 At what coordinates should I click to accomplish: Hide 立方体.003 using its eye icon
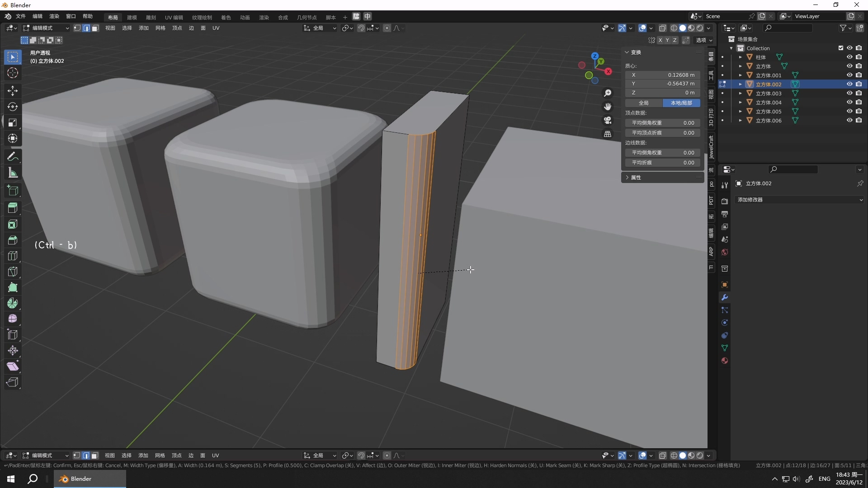coord(849,93)
